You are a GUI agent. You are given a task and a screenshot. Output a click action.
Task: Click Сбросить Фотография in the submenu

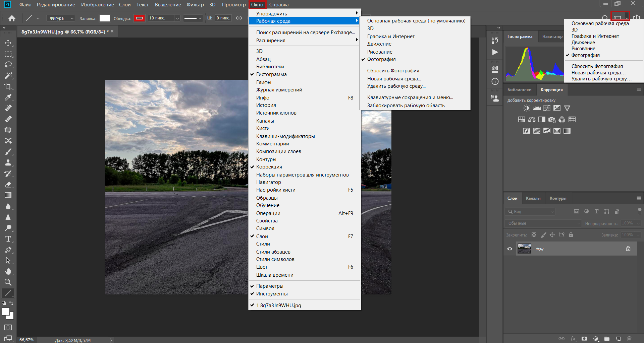(393, 71)
